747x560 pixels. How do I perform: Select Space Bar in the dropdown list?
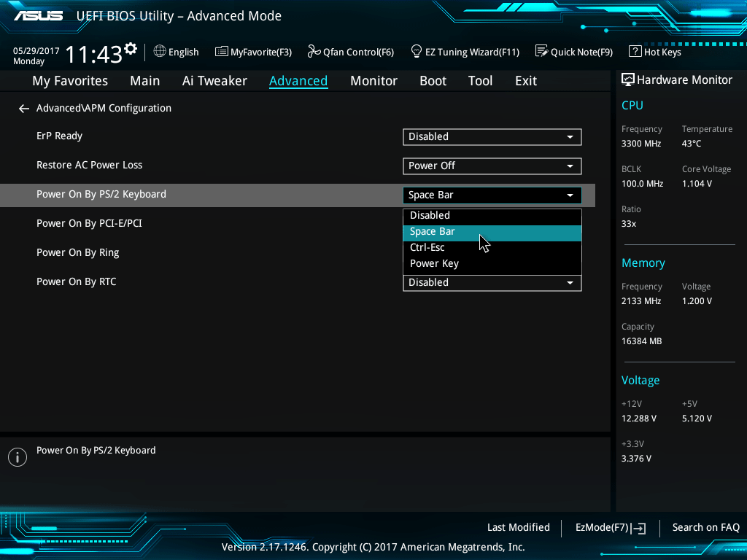point(492,233)
